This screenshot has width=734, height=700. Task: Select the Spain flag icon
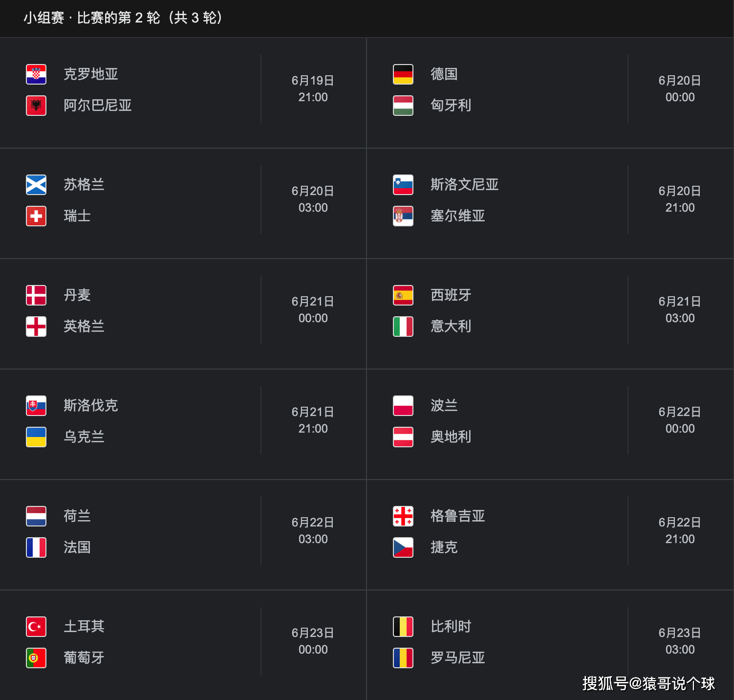coord(403,295)
